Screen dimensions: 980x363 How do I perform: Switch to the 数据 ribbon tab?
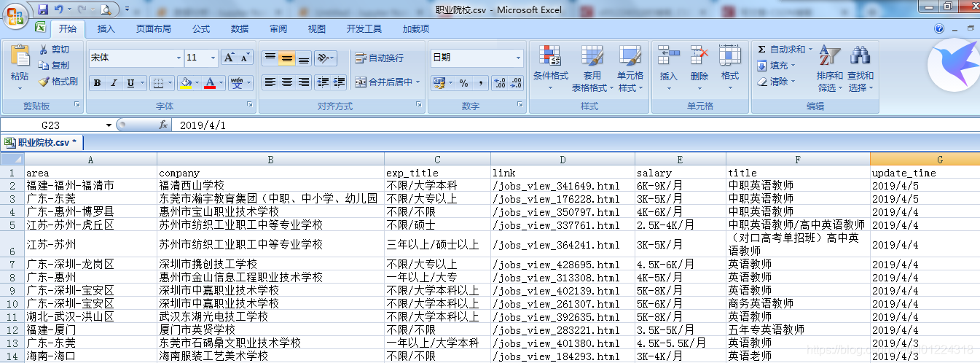[x=240, y=29]
